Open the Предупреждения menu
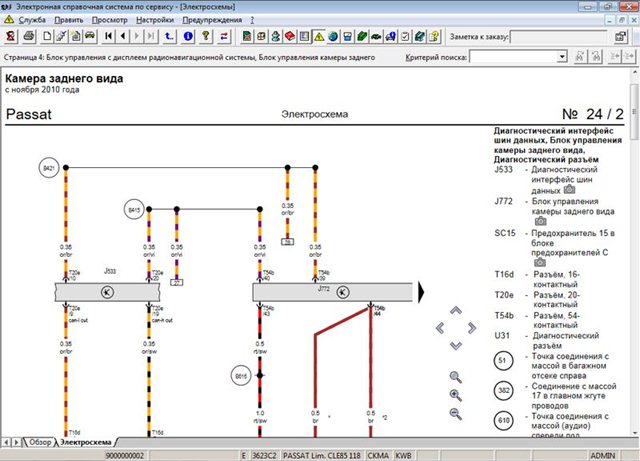The image size is (640, 461). click(x=212, y=20)
